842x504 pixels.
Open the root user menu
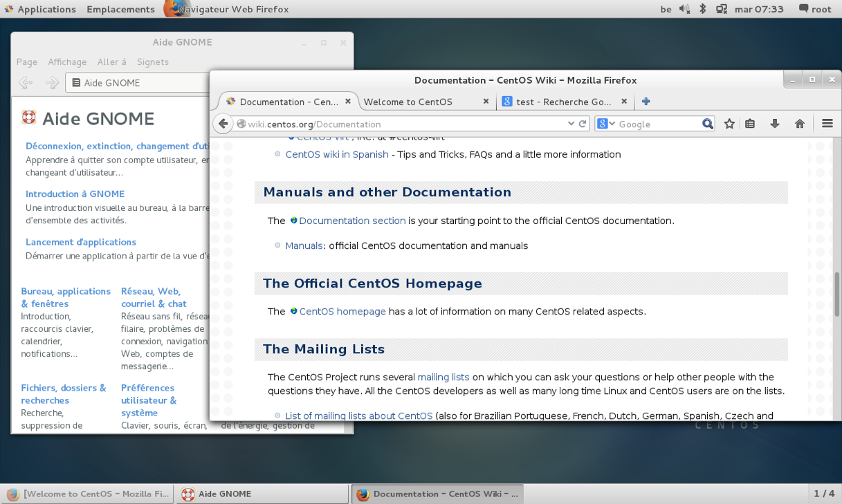815,9
